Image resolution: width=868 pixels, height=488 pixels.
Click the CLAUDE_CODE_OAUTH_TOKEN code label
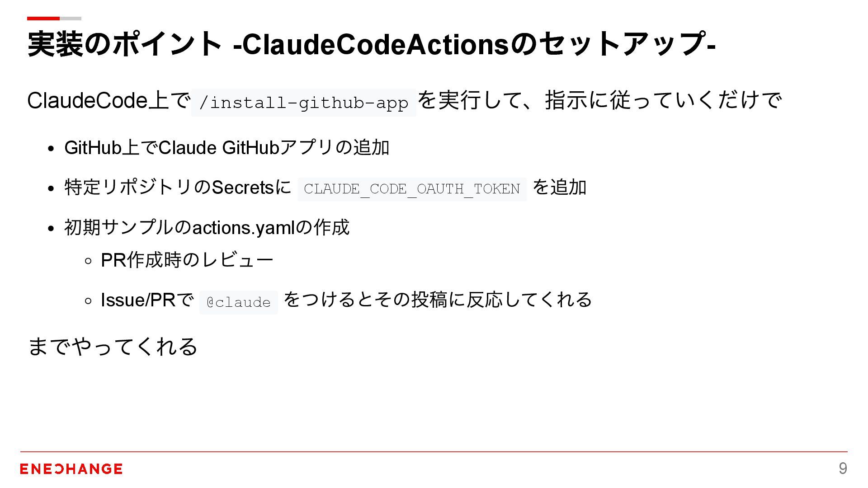point(412,189)
